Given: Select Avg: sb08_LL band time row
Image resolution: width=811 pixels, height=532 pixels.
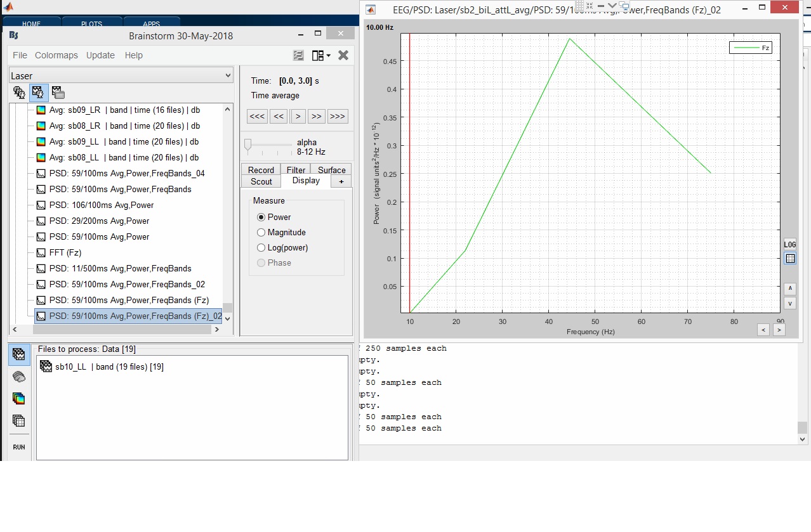Looking at the screenshot, I should [124, 157].
